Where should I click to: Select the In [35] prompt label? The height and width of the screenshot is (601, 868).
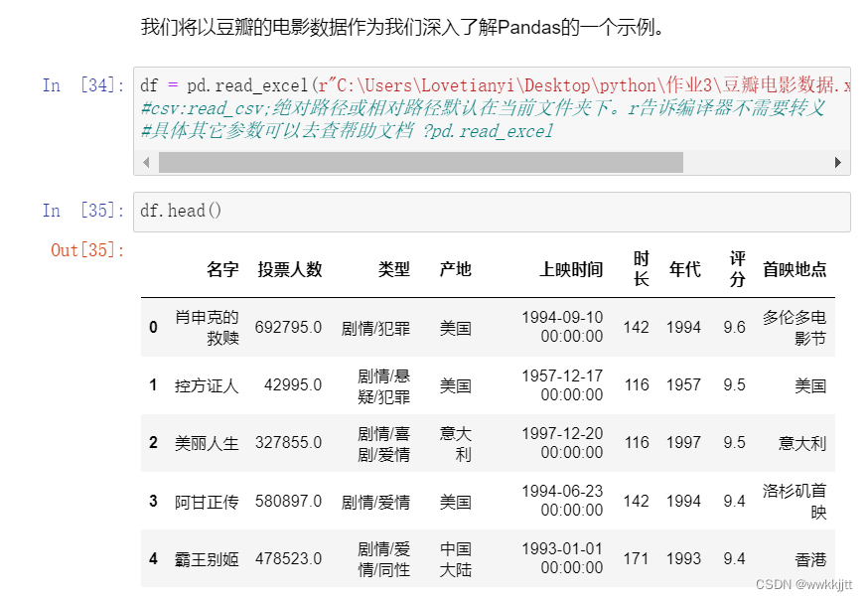(83, 211)
